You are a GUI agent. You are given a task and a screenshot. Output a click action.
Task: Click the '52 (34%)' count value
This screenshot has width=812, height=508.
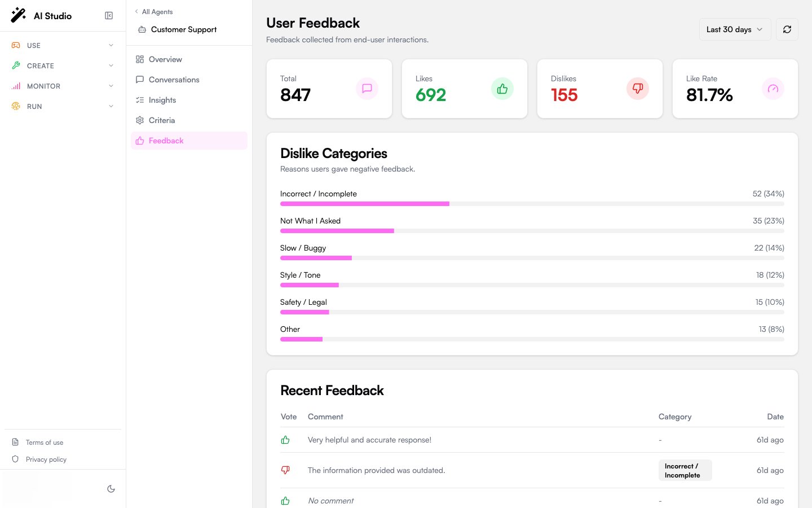[x=769, y=194]
